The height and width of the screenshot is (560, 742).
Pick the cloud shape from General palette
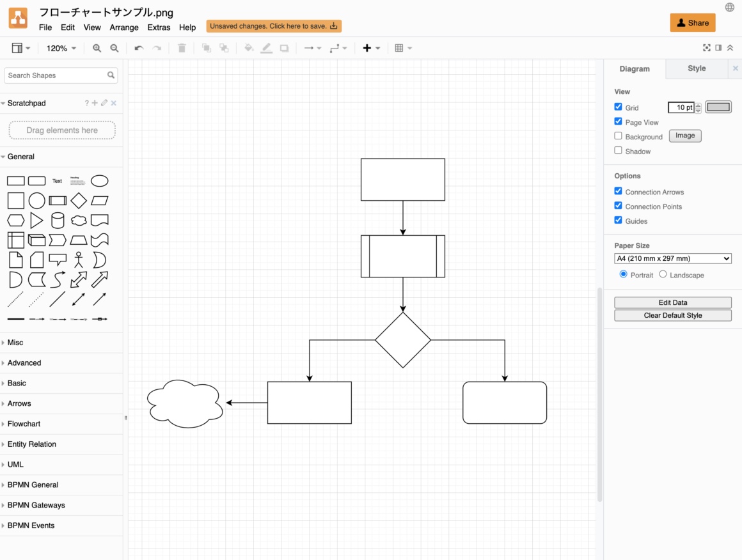(x=79, y=221)
